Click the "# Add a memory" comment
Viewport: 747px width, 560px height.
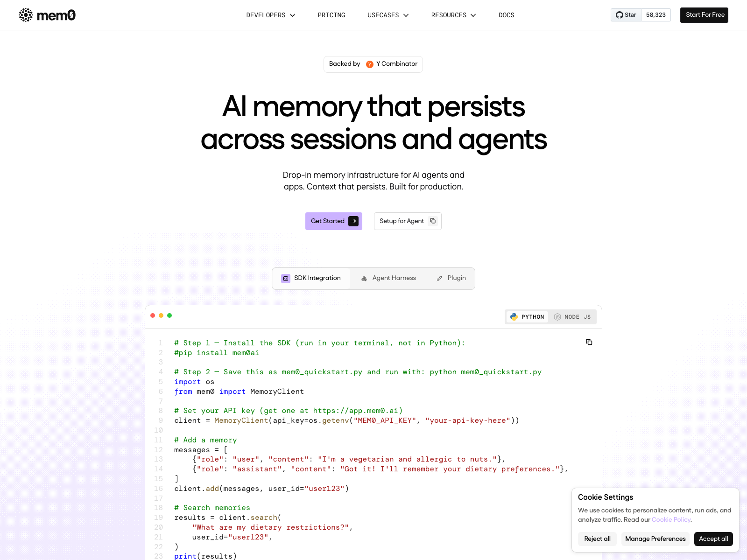[x=205, y=441]
